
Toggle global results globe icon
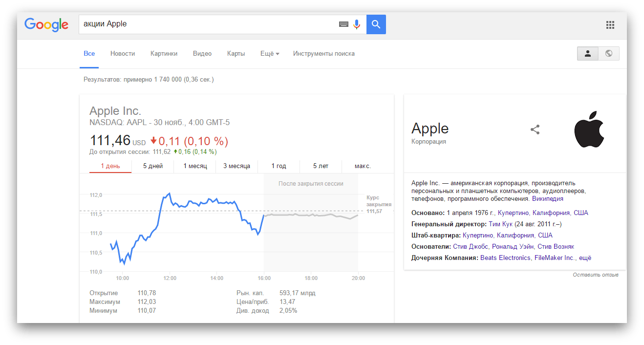tap(609, 54)
